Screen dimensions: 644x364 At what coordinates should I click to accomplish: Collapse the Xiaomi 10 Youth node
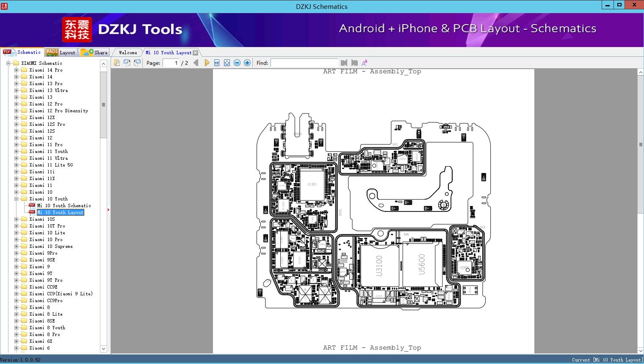(x=16, y=199)
